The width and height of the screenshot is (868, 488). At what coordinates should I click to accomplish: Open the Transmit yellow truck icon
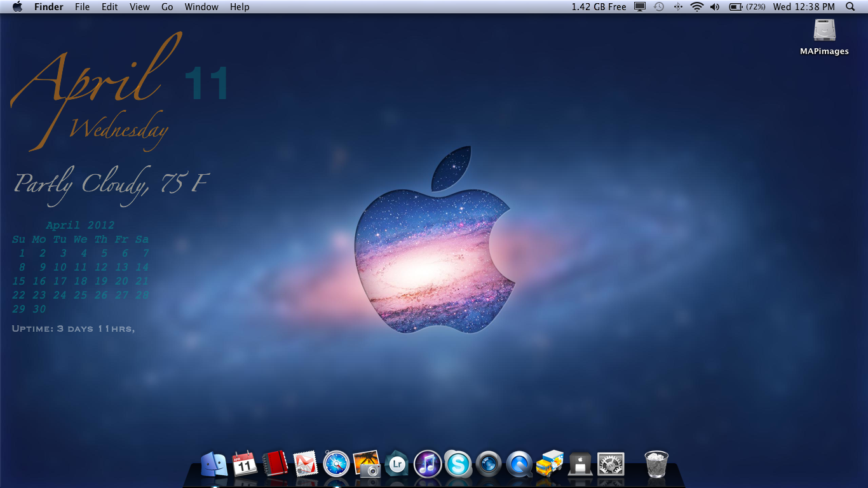point(550,464)
